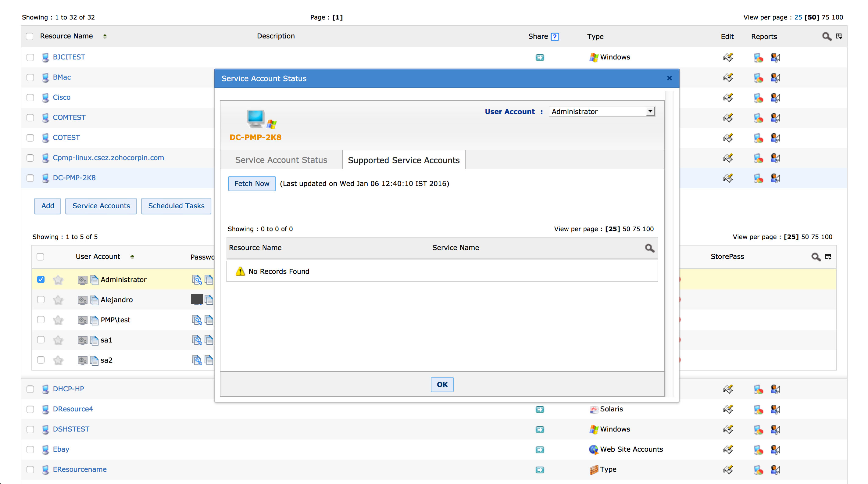The image size is (868, 484).
Task: Click the edit icon for BJCITEST row
Action: 727,57
